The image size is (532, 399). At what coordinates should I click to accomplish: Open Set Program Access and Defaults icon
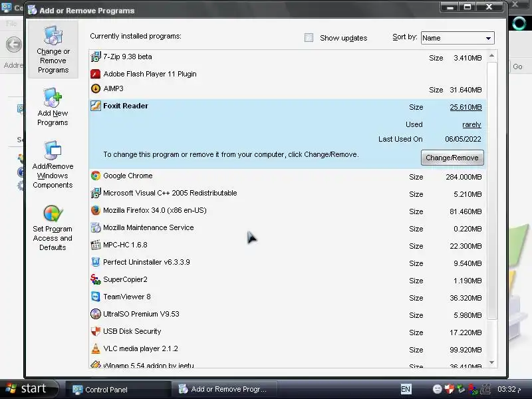53,213
